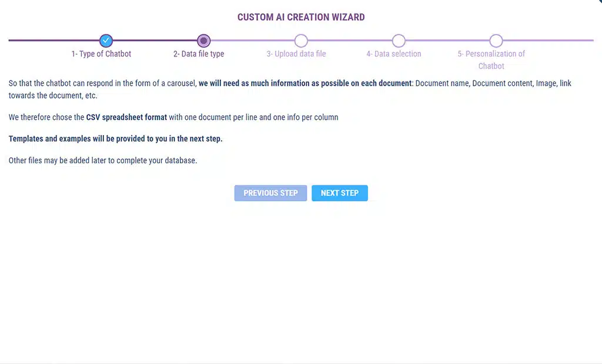602x364 pixels.
Task: Select the "2- Data file type" step label
Action: pos(199,54)
